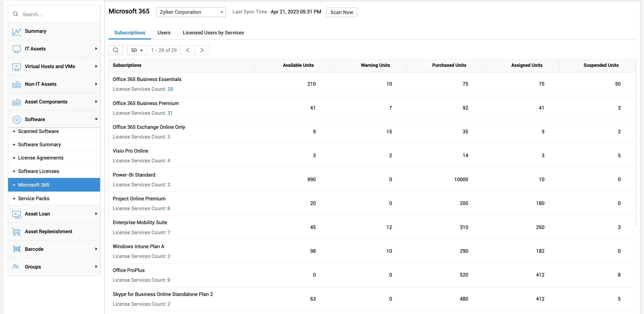644x314 pixels.
Task: Switch to the Users tab
Action: point(164,33)
